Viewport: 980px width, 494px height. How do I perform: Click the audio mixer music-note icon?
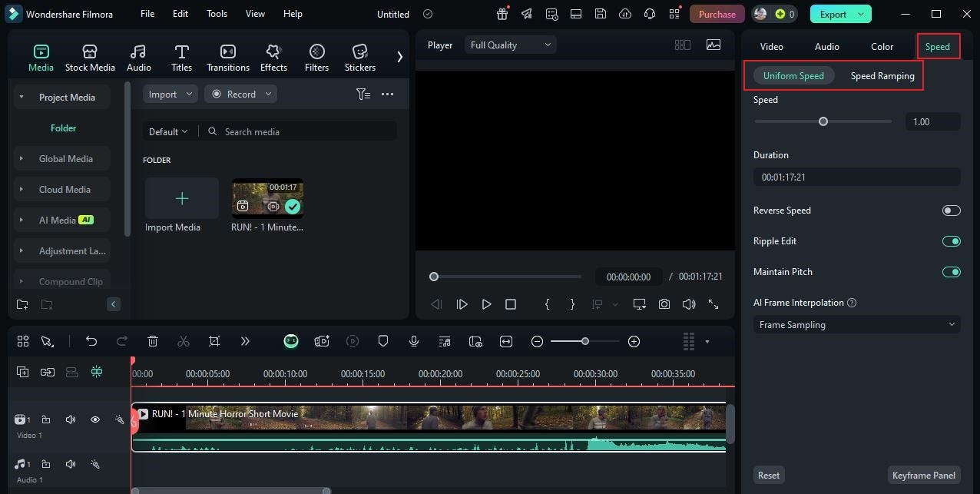pyautogui.click(x=445, y=341)
